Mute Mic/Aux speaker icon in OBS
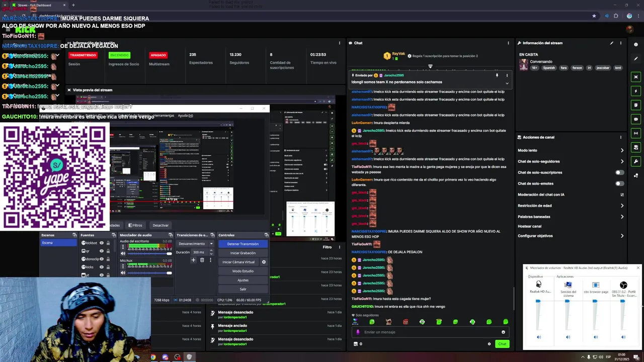 coord(123,273)
